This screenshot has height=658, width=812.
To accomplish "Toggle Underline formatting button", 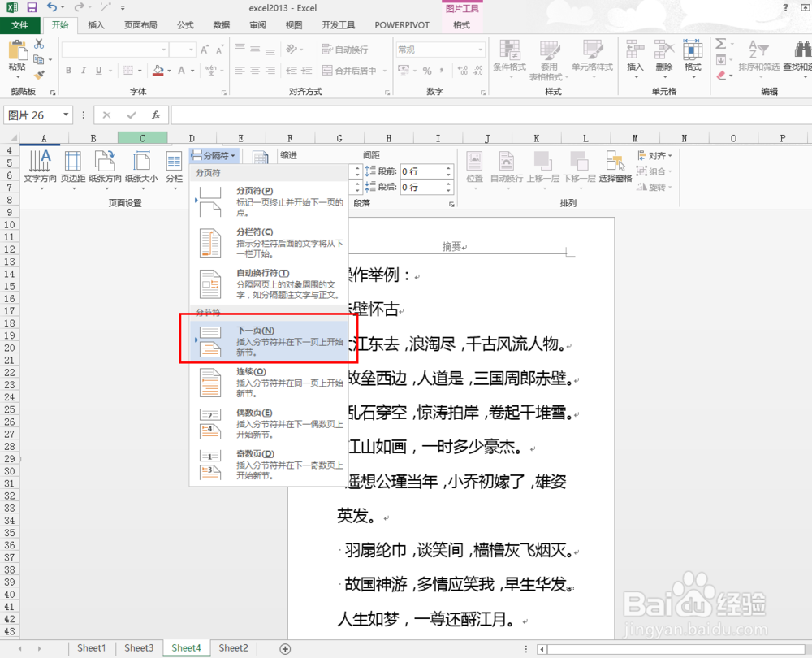I will click(x=98, y=71).
